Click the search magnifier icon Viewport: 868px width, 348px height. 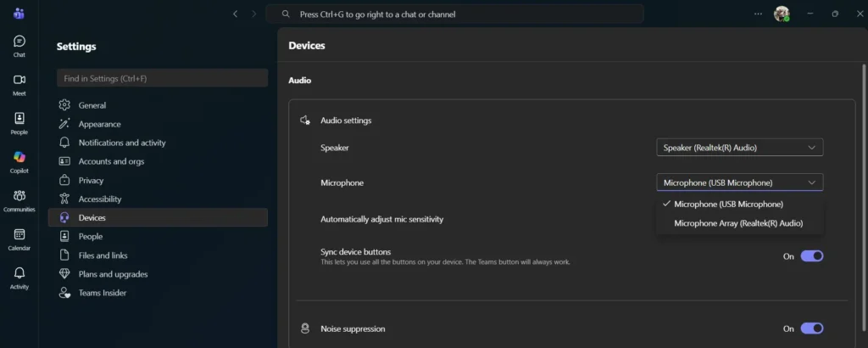[286, 14]
